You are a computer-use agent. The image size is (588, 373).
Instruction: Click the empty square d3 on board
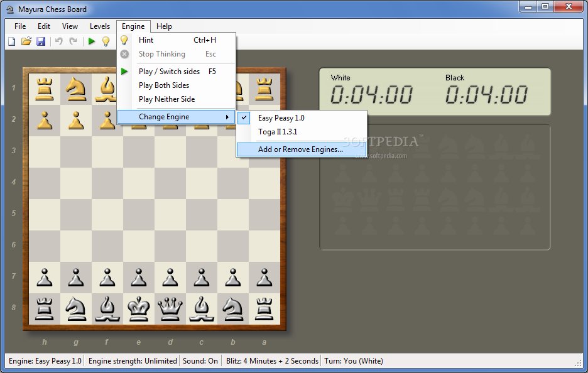[x=170, y=152]
